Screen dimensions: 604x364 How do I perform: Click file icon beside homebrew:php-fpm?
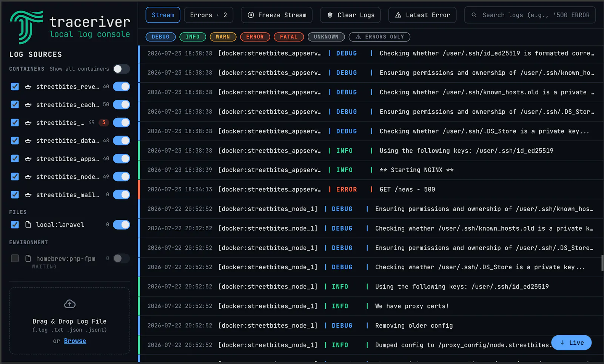tap(28, 259)
